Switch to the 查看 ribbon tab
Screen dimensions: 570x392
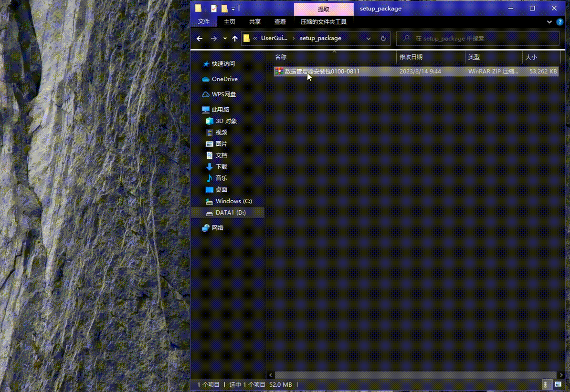coord(280,22)
